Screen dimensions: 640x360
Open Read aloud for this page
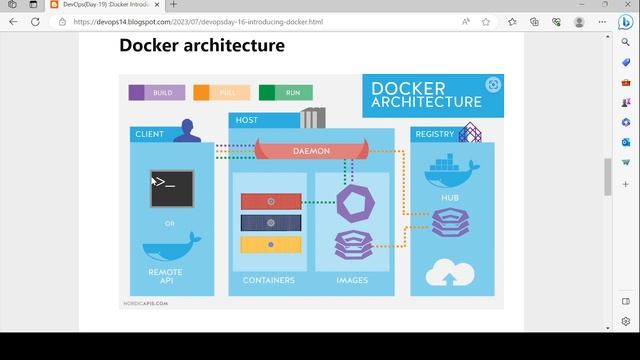coord(465,22)
